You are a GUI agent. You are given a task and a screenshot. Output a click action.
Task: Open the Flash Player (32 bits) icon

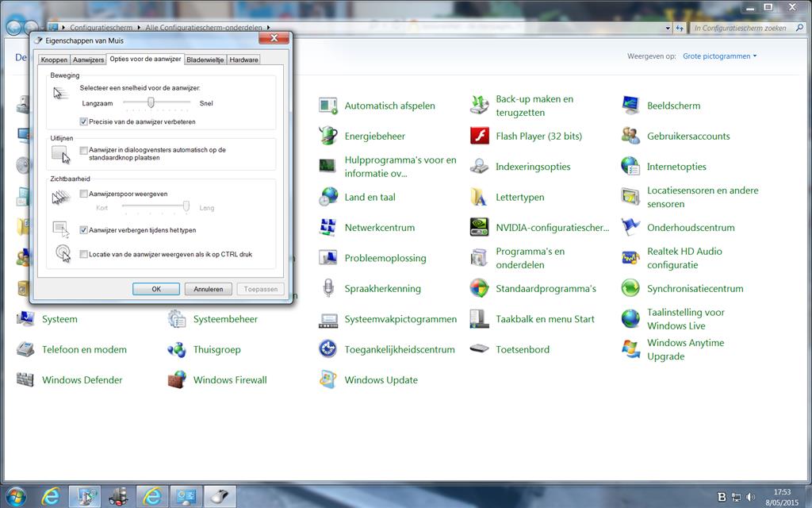479,136
